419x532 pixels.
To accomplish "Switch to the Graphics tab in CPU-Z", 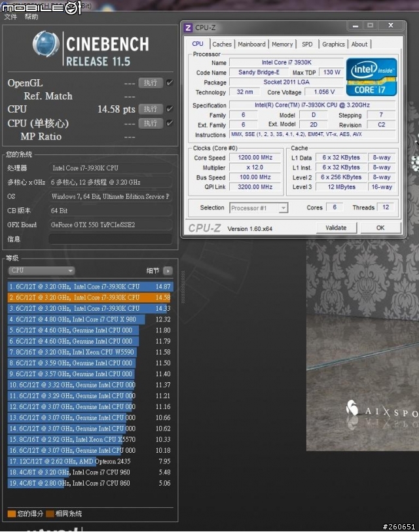I will tap(333, 44).
